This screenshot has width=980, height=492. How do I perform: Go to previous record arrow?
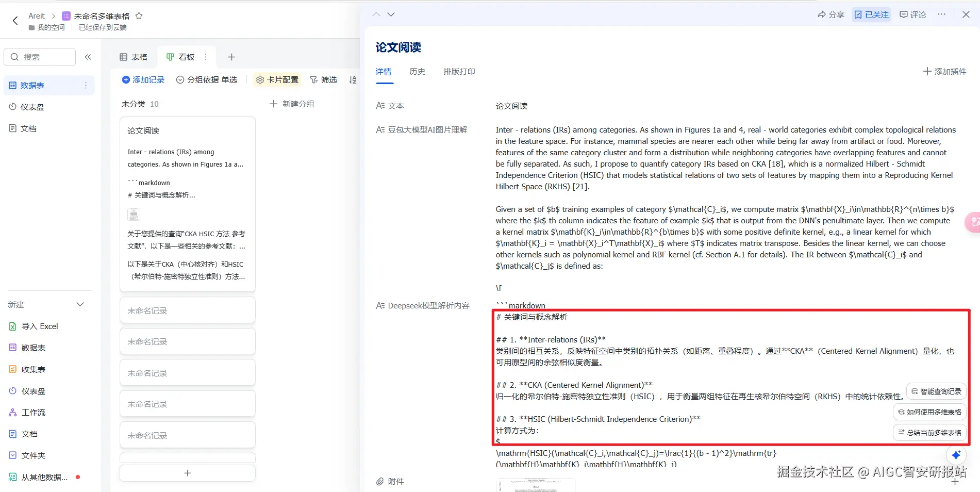pyautogui.click(x=376, y=14)
